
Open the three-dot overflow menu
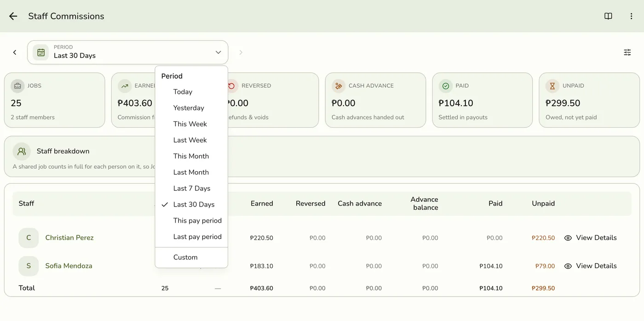point(631,16)
